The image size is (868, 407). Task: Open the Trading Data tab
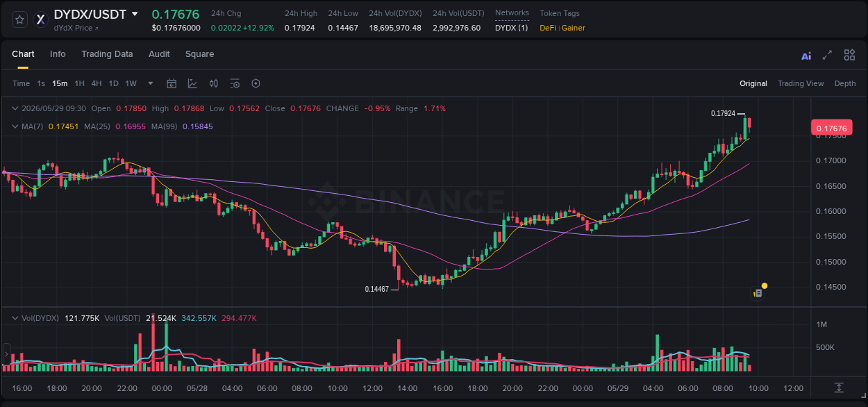pyautogui.click(x=107, y=54)
